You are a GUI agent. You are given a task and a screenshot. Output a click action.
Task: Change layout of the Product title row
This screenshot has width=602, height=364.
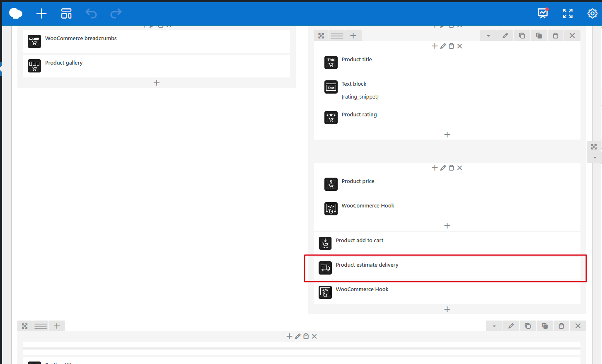(x=337, y=36)
